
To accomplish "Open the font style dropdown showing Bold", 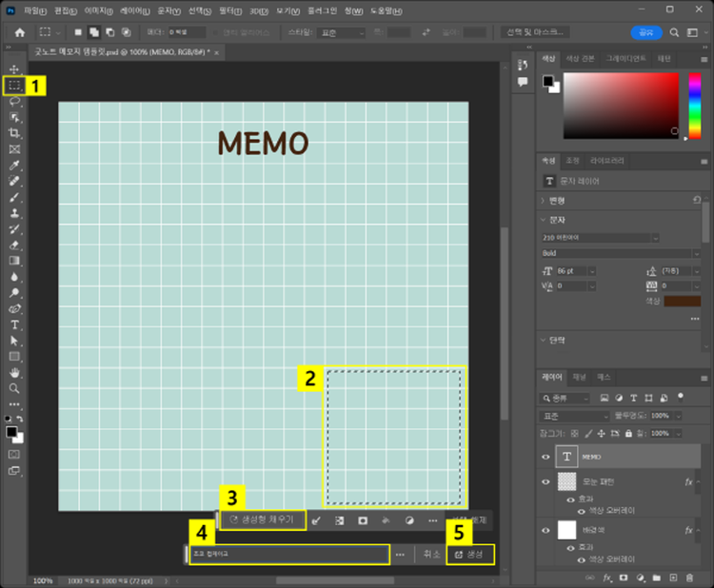I will coord(616,253).
